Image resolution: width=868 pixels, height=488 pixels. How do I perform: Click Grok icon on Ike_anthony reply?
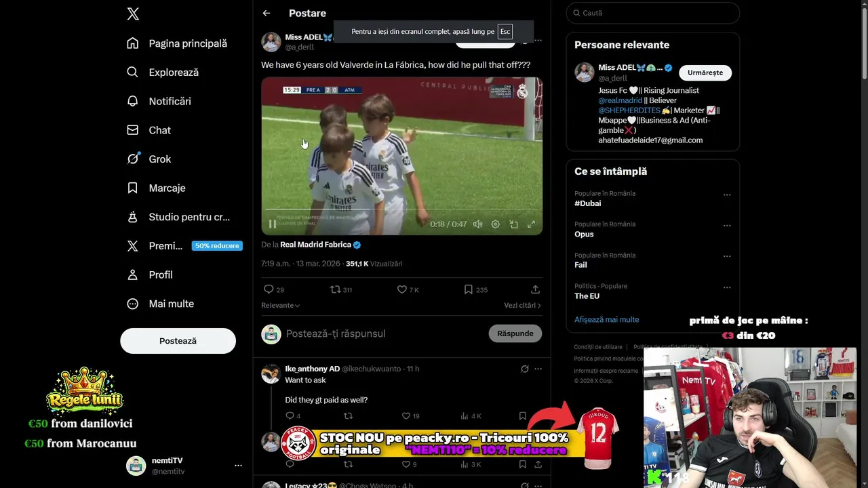coord(524,369)
